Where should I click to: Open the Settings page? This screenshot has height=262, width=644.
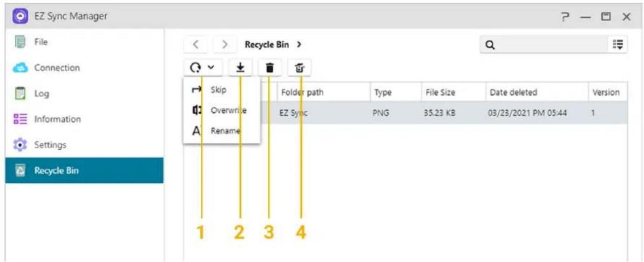coord(50,145)
